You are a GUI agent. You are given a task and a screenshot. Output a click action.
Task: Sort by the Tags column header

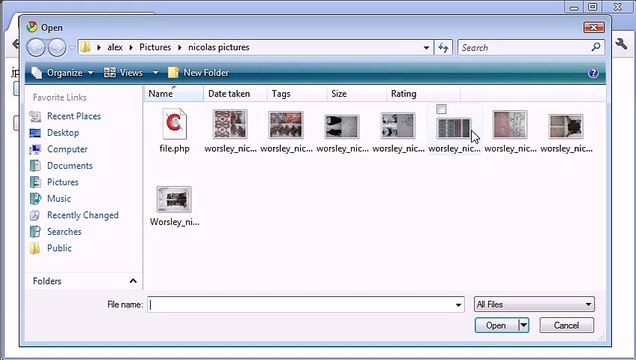point(297,94)
